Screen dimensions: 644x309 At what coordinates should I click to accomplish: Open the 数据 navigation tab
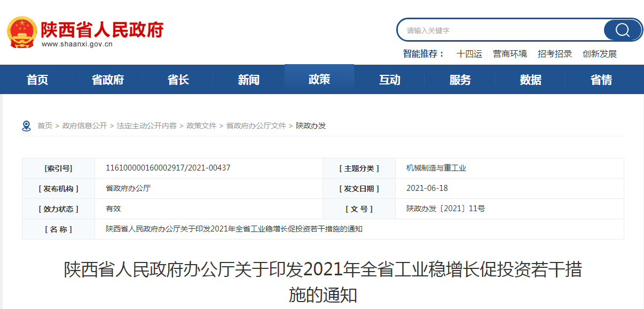click(x=531, y=80)
